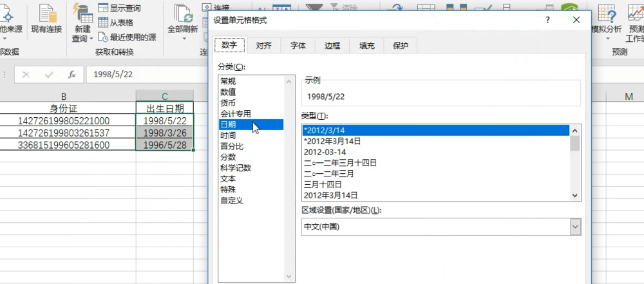Select 特殊 category

[251, 189]
